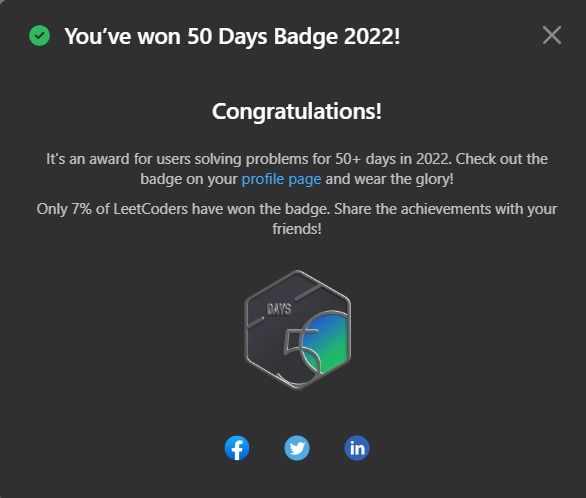This screenshot has height=498, width=586.
Task: Share the badge on Facebook
Action: [x=237, y=448]
